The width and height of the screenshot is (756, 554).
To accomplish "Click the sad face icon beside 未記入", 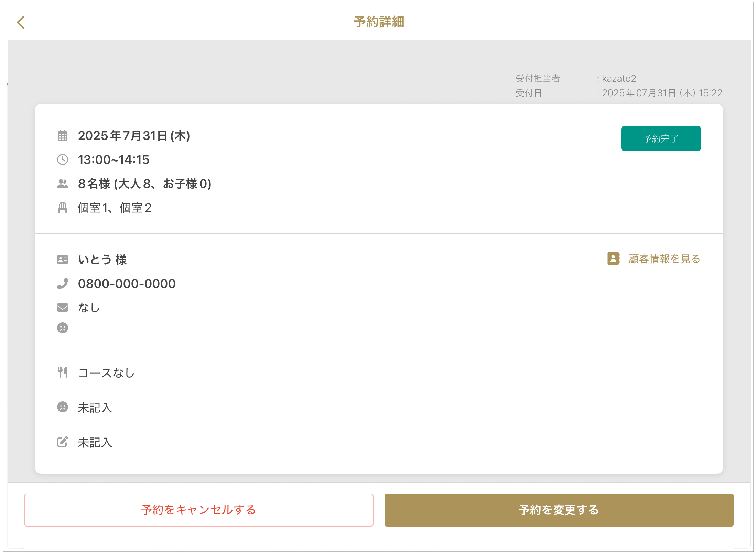I will coord(62,407).
